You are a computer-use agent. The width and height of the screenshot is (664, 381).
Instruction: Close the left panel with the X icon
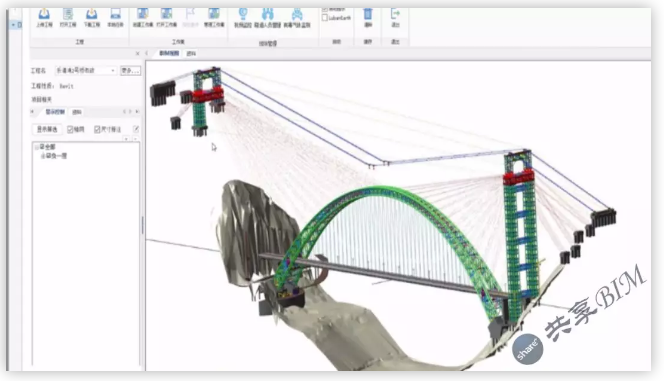click(137, 53)
